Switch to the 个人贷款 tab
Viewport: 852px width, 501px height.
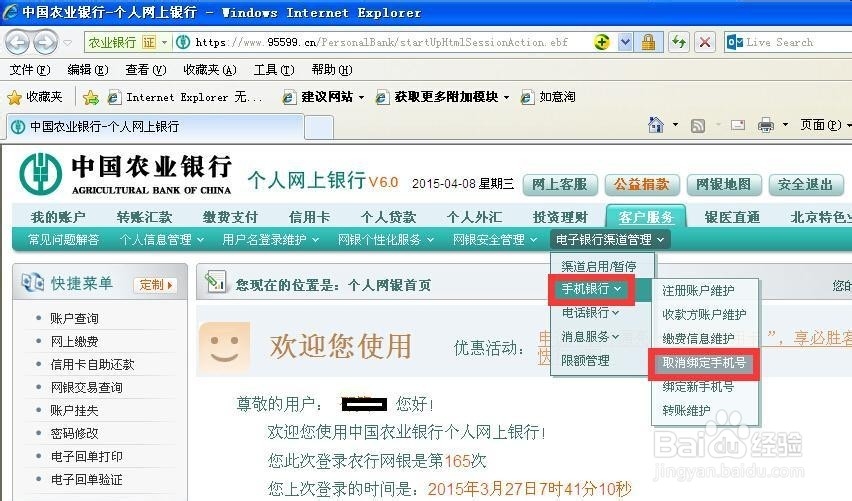click(x=389, y=217)
